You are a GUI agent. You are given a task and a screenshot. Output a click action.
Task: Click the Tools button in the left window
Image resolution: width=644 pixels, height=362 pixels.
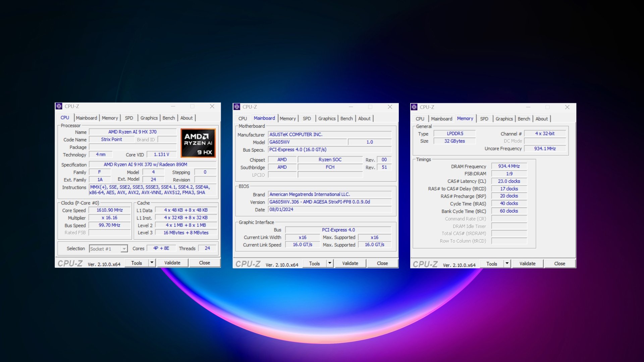[137, 263]
